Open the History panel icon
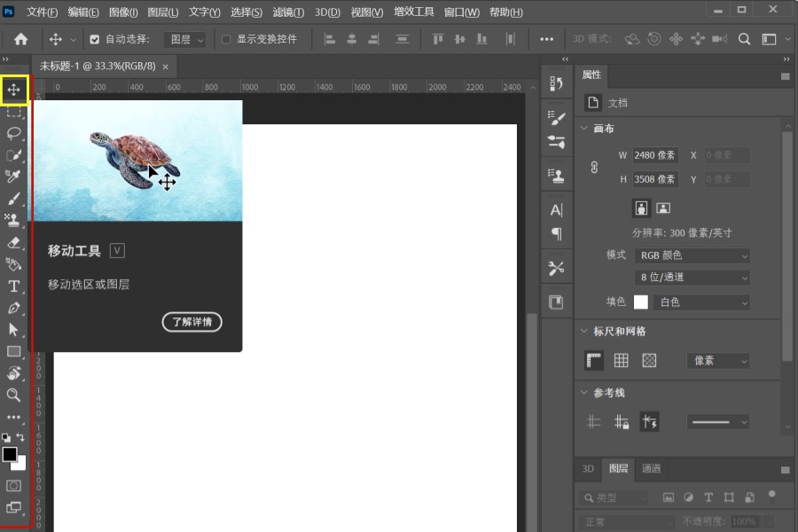Image resolution: width=798 pixels, height=532 pixels. (556, 83)
